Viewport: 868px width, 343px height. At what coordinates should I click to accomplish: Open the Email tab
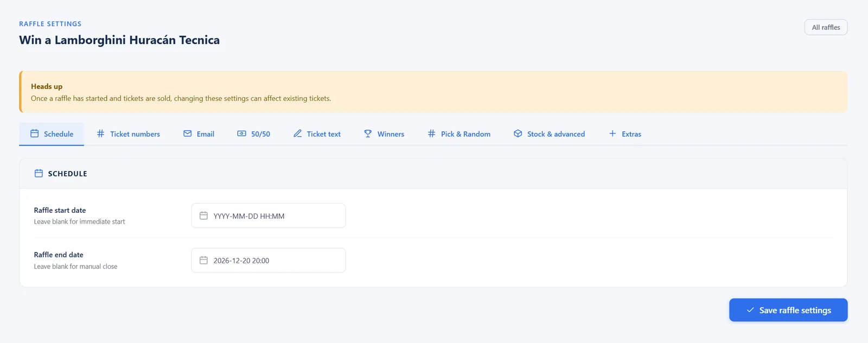(199, 134)
